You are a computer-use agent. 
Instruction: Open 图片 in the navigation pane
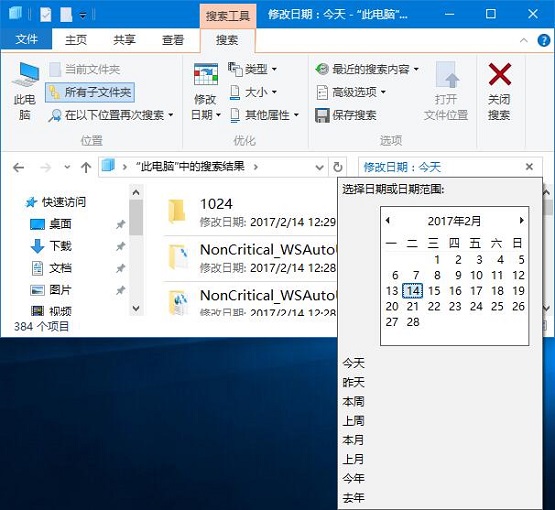51,290
